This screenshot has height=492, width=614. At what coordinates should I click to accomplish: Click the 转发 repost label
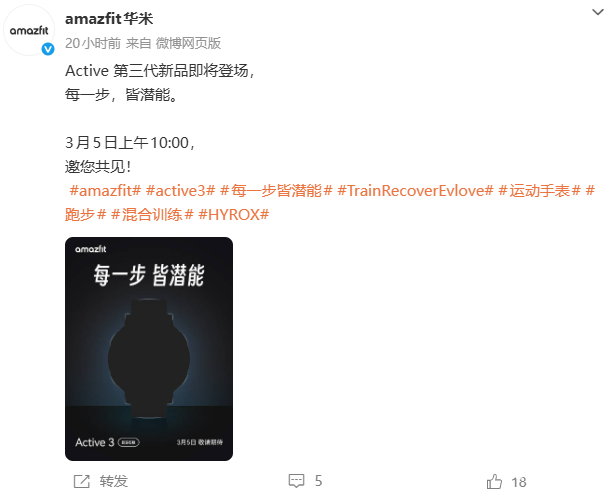coord(114,481)
